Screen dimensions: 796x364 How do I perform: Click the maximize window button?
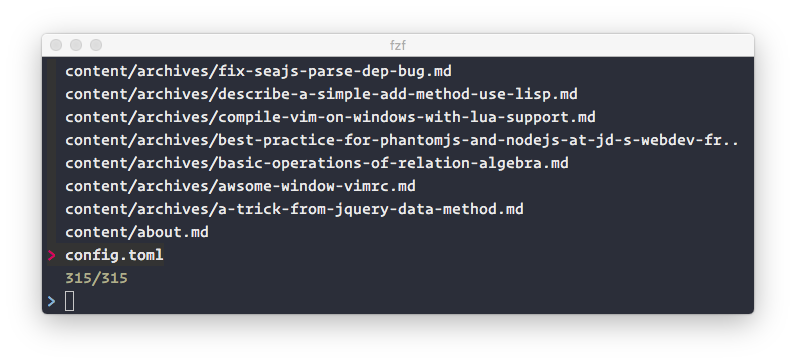(96, 45)
